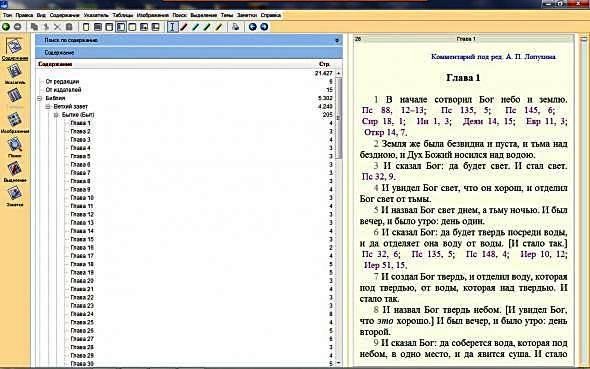Image resolution: width=590 pixels, height=369 pixels.
Task: Follow the Пс 88, 12–13 reference link
Action: click(394, 110)
